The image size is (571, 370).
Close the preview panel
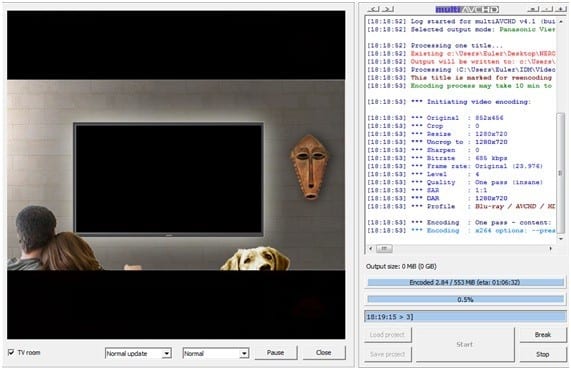(x=324, y=353)
